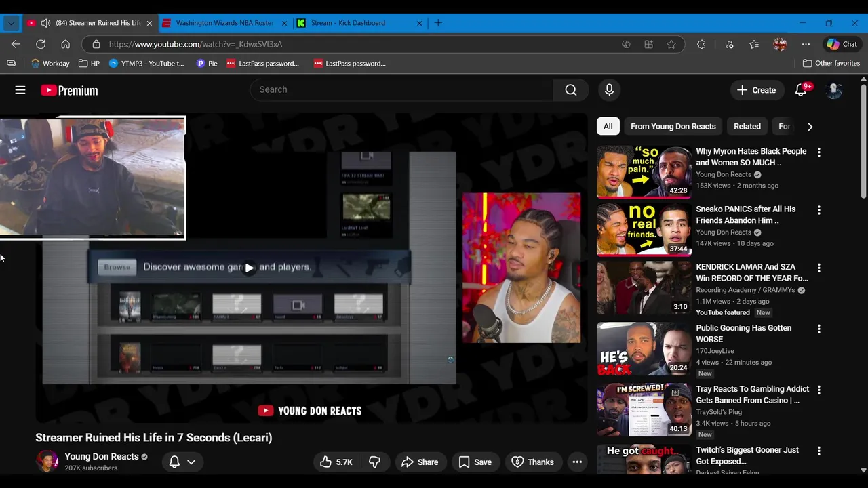
Task: Open options for Kendrick Lamar video
Action: click(x=818, y=268)
